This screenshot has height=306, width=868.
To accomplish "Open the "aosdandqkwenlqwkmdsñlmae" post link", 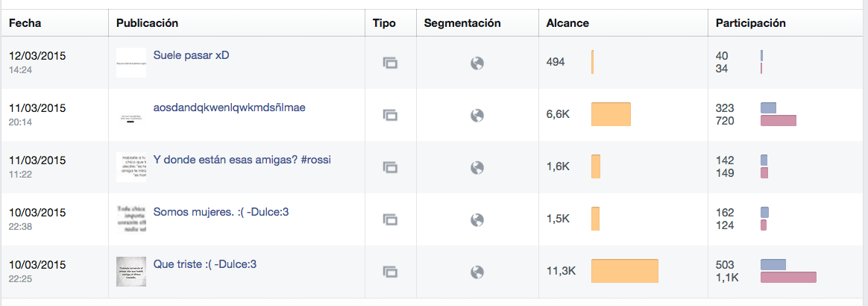I will 229,107.
